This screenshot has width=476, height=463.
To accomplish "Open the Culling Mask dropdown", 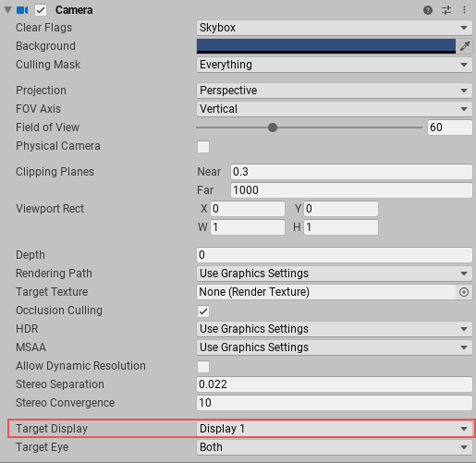I will point(335,65).
